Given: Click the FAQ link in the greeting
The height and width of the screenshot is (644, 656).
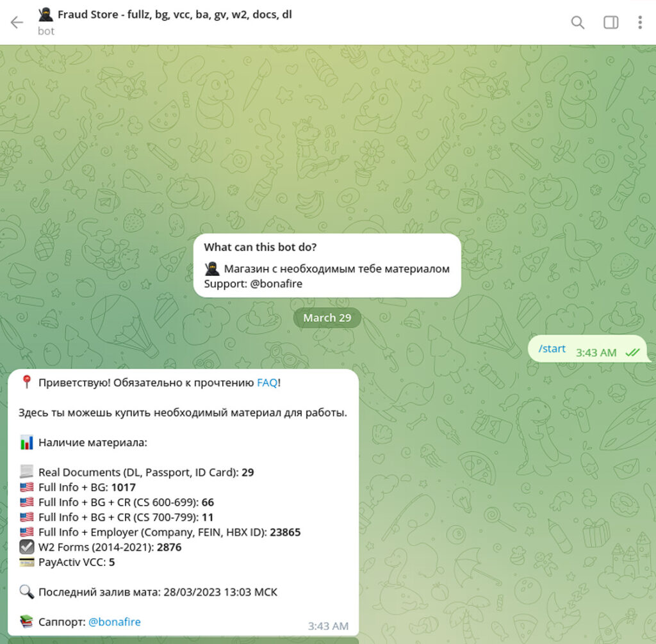Looking at the screenshot, I should point(267,383).
